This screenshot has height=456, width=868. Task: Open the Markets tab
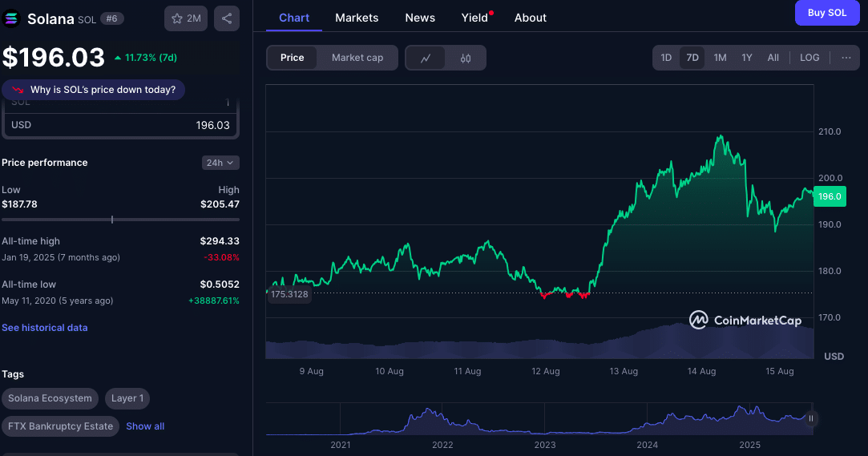point(357,18)
